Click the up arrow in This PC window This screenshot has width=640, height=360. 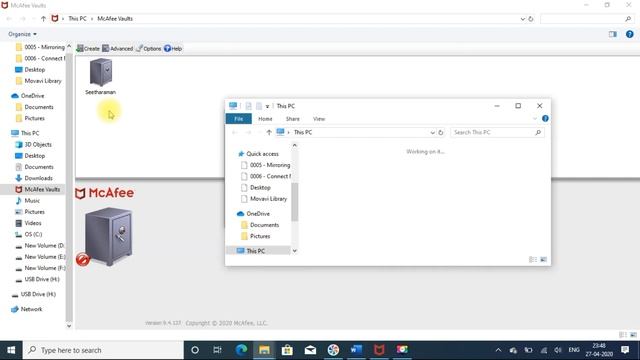click(x=269, y=132)
